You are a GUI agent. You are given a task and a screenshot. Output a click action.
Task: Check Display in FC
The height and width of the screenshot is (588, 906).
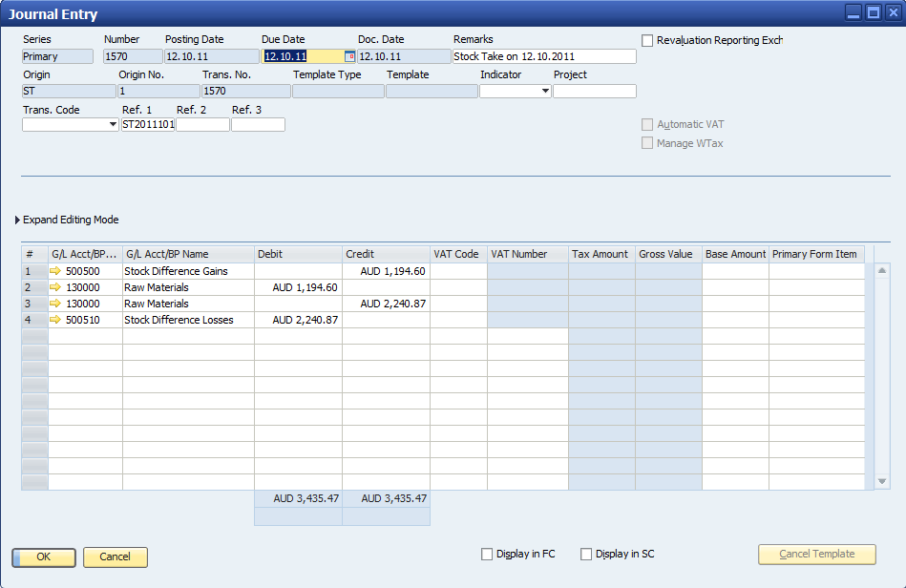(x=487, y=553)
